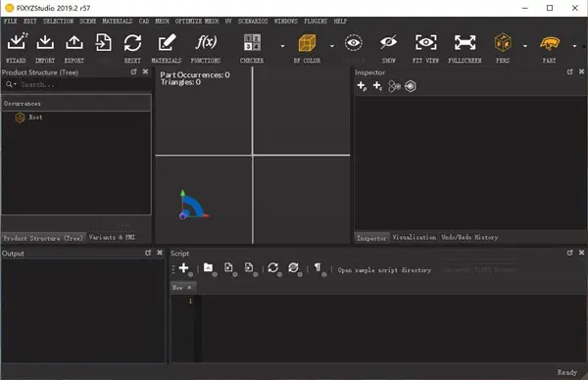This screenshot has height=380, width=588.
Task: Click the Import toolbar icon
Action: point(45,42)
